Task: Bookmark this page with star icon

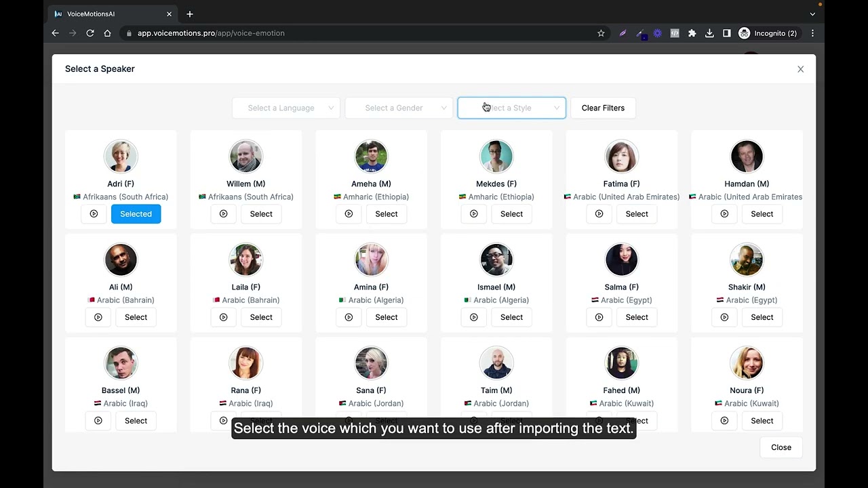Action: [601, 33]
